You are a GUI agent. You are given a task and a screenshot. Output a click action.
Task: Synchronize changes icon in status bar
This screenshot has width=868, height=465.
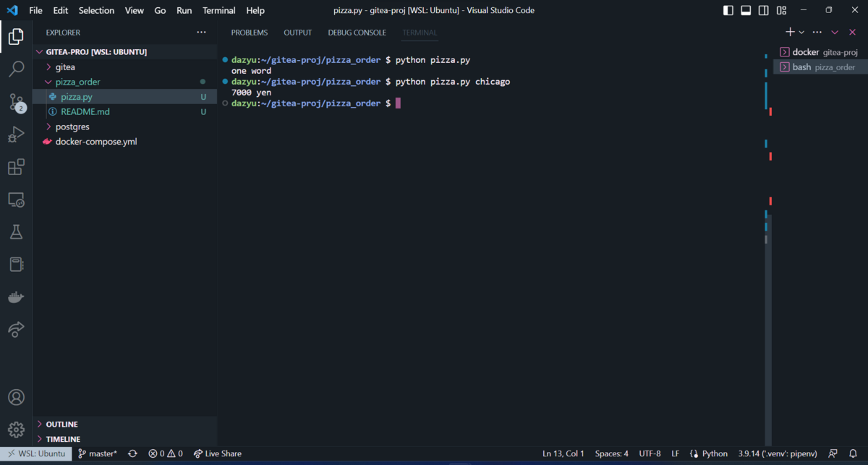(x=132, y=453)
